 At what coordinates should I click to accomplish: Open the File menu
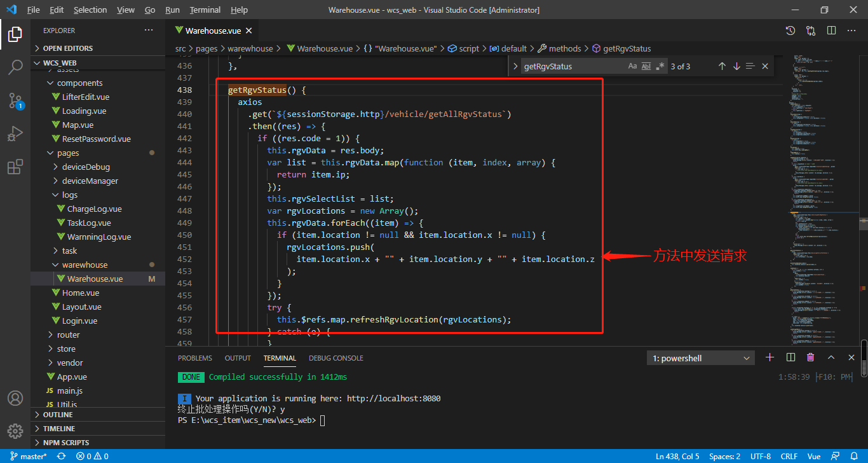(34, 10)
